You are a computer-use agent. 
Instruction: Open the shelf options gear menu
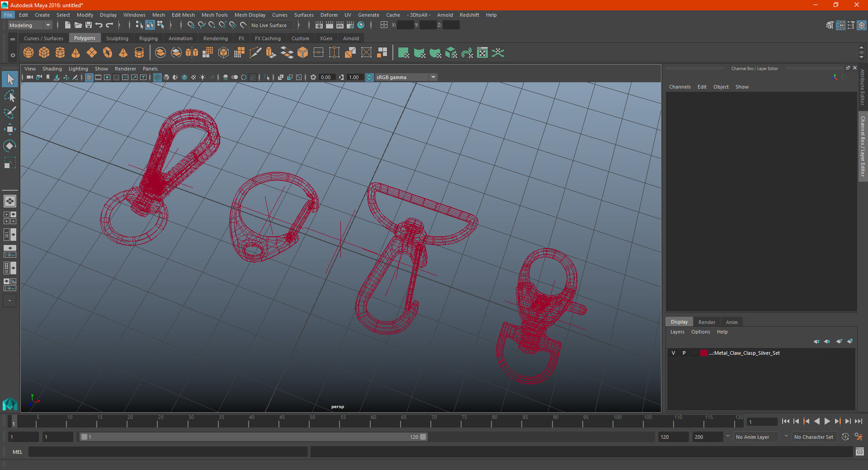coord(13,55)
